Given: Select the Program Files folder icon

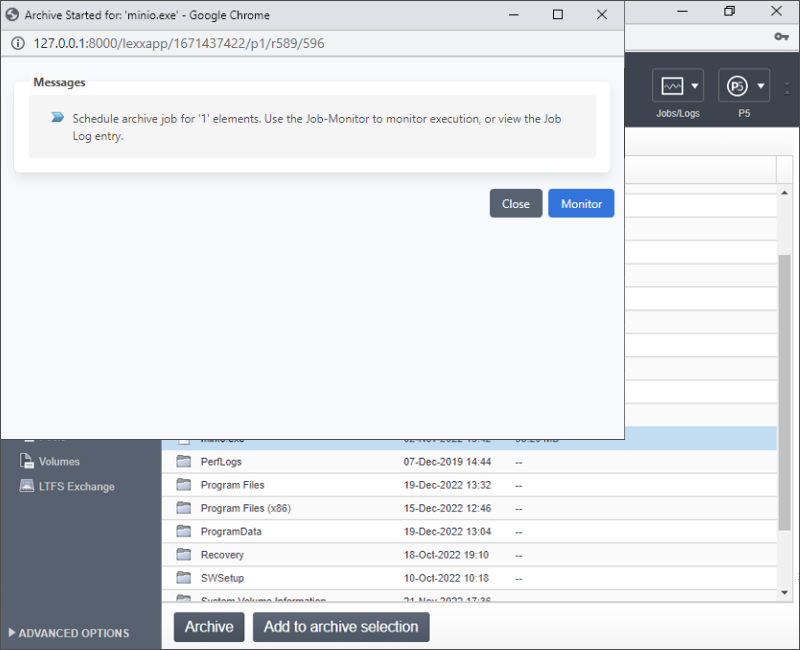Looking at the screenshot, I should tap(184, 485).
